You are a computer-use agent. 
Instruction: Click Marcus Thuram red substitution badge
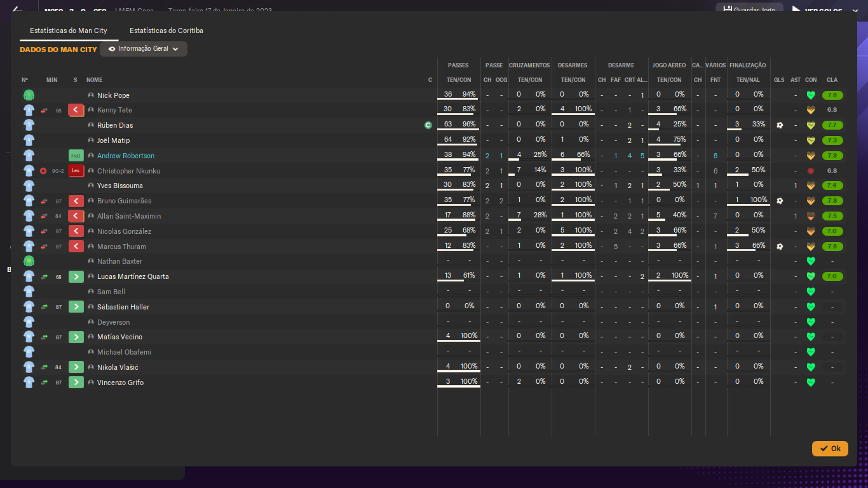tap(76, 247)
